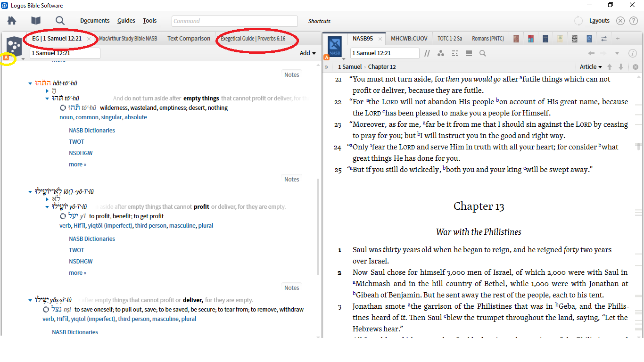Search inside NASB95 with the panel magnifier
The height and width of the screenshot is (362, 644).
483,53
